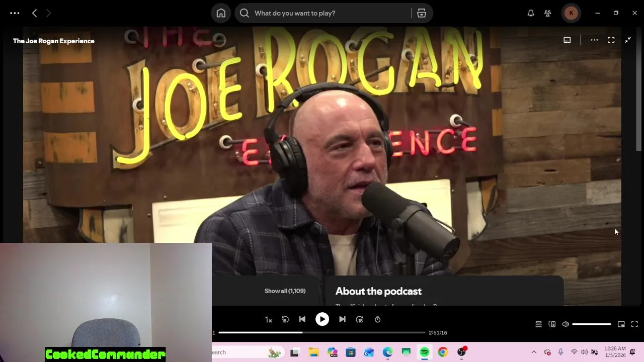The width and height of the screenshot is (644, 362).
Task: Open Wi-Fi network settings in tray
Action: 574,352
